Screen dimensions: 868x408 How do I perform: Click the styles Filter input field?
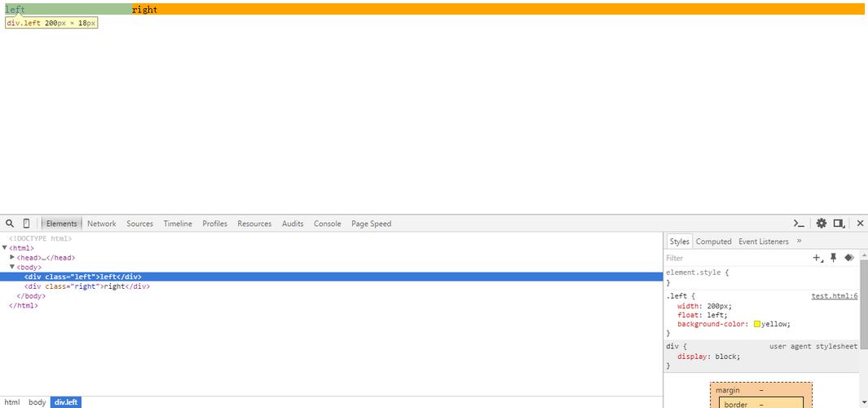734,258
